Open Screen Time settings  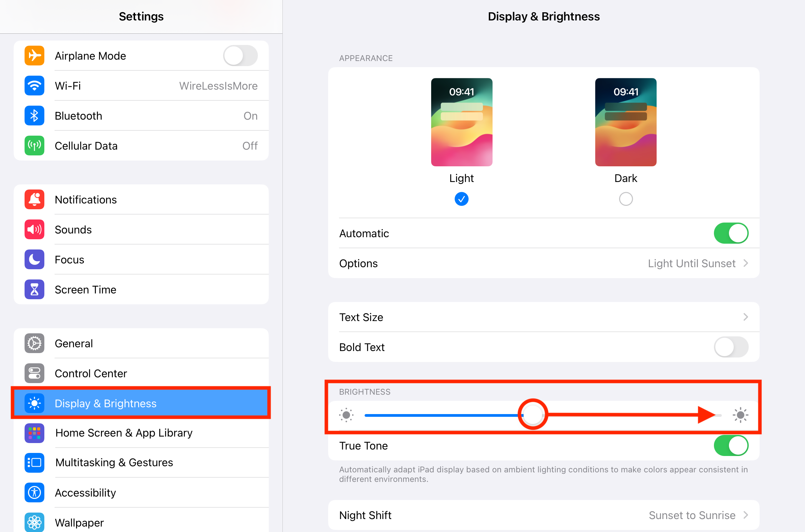[141, 289]
